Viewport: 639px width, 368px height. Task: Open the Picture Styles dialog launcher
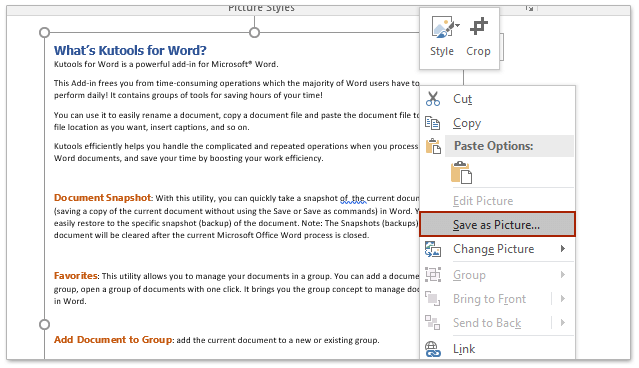click(x=529, y=8)
